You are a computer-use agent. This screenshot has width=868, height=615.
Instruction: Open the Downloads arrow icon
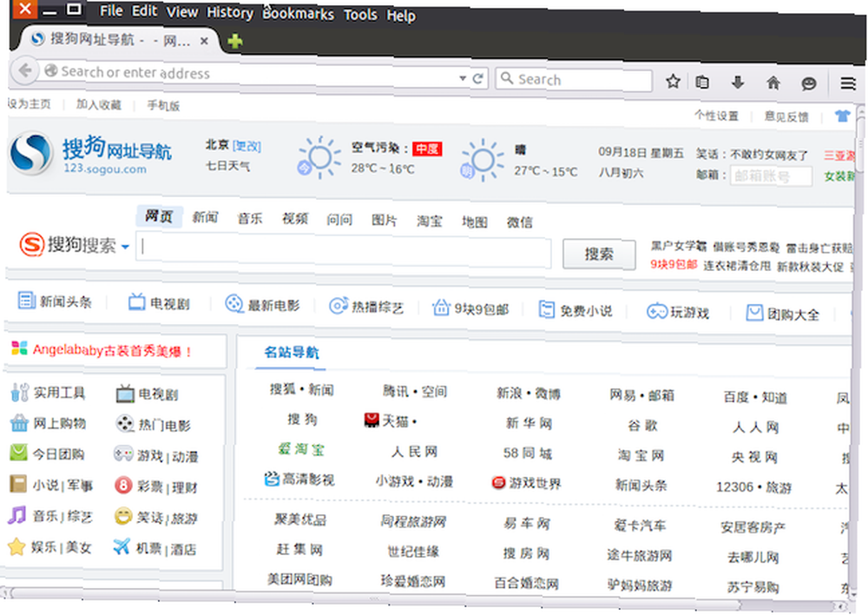[x=737, y=83]
